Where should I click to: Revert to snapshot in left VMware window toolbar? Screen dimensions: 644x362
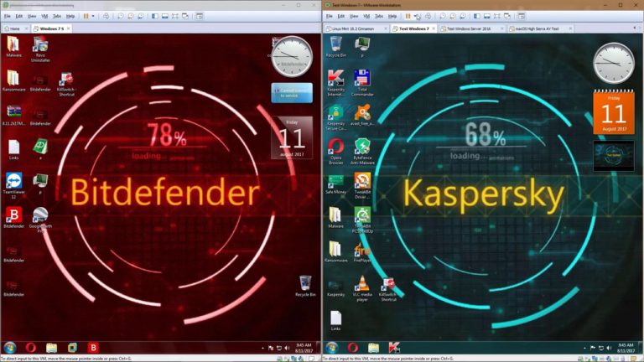coord(130,16)
